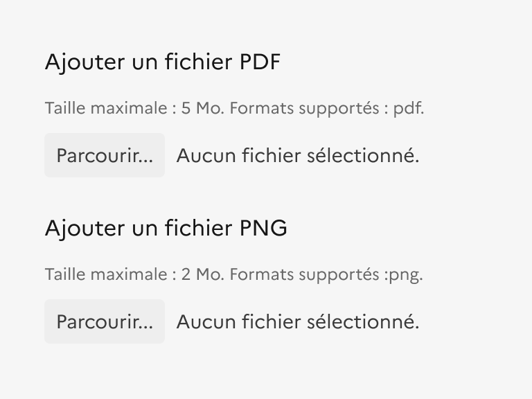Image resolution: width=532 pixels, height=399 pixels.
Task: Click PNG 'Aucun fichier sélectionné' text
Action: coord(298,322)
